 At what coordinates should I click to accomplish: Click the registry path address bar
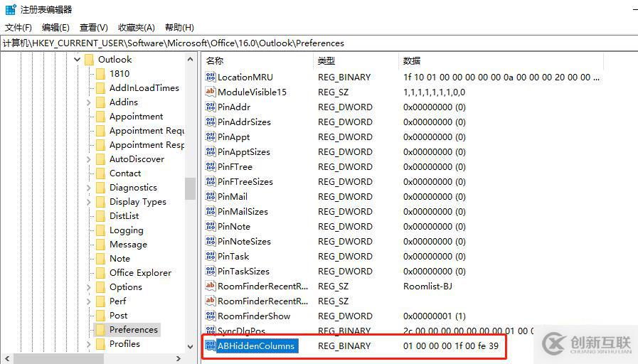[319, 43]
